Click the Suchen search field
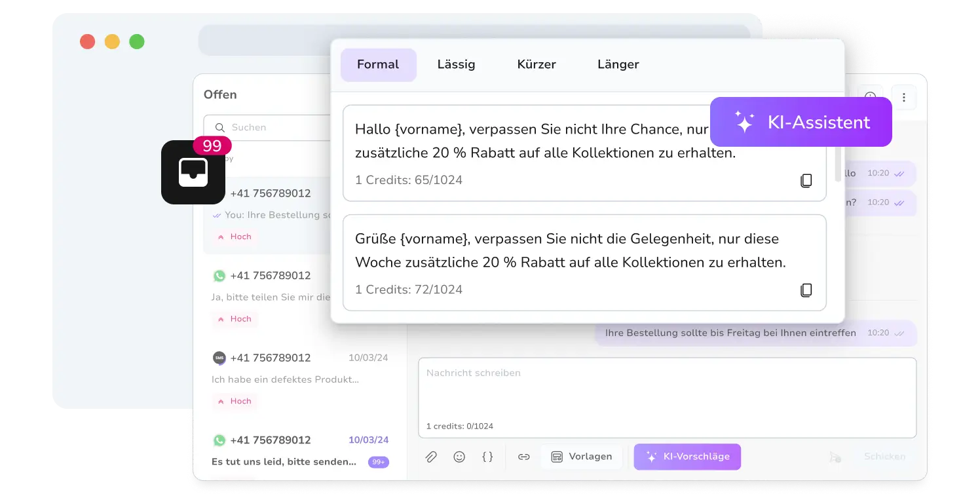This screenshot has height=494, width=980. click(275, 127)
